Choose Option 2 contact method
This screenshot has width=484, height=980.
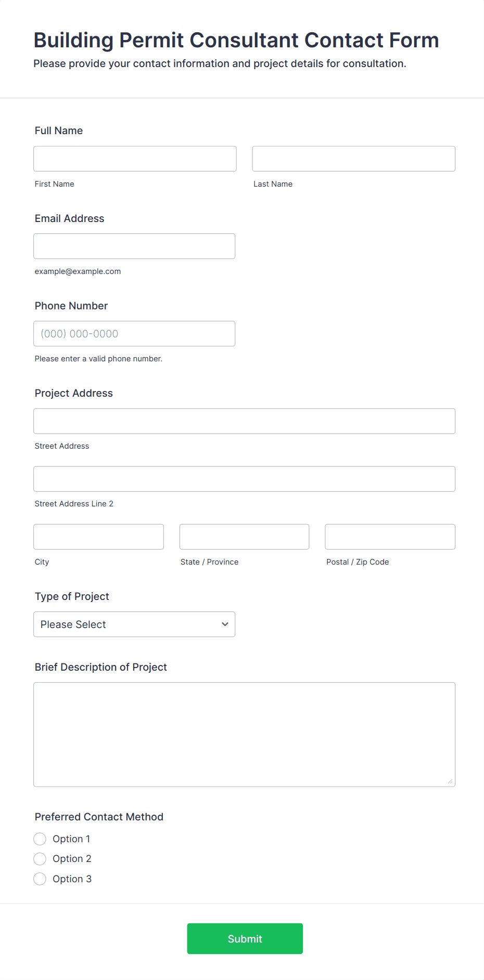click(40, 858)
